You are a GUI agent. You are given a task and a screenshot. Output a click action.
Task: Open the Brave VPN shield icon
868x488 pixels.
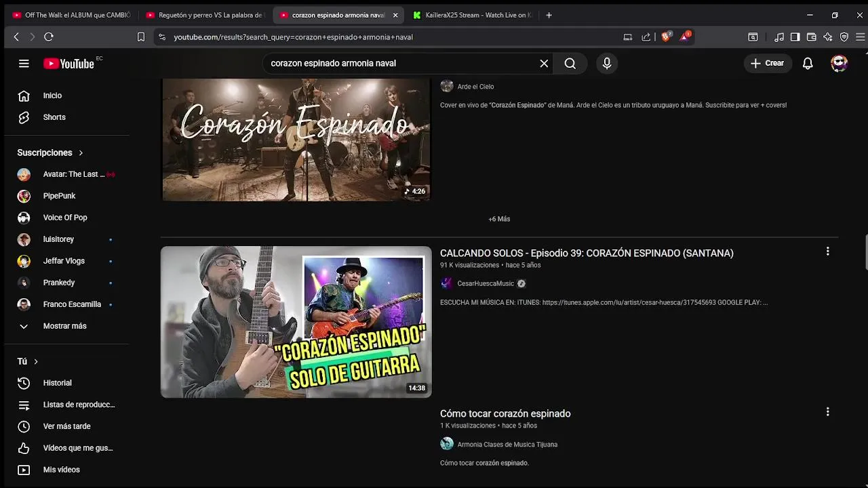(x=844, y=37)
